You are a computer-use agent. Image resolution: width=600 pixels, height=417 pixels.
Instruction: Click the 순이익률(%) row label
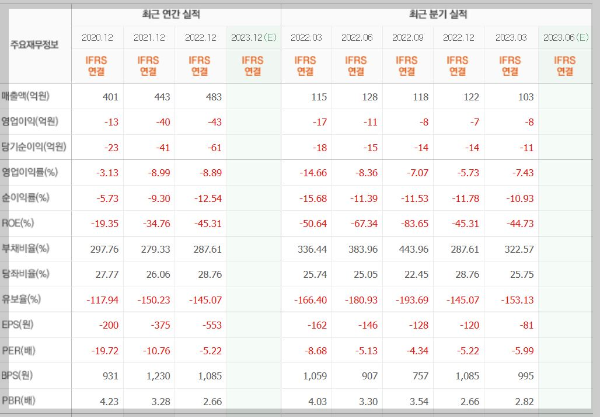[x=25, y=198]
